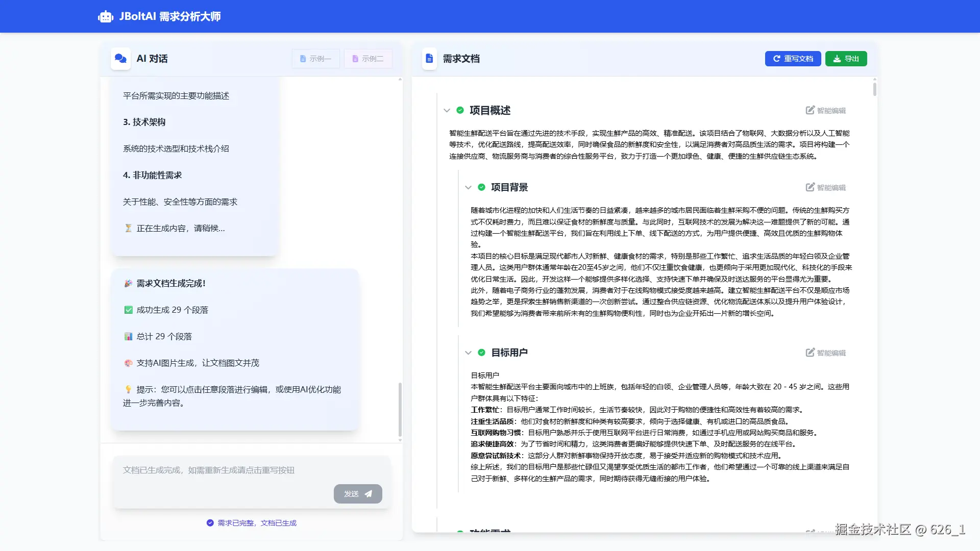Collapse the 项目背景 section chevron
The width and height of the screenshot is (980, 551).
[469, 187]
